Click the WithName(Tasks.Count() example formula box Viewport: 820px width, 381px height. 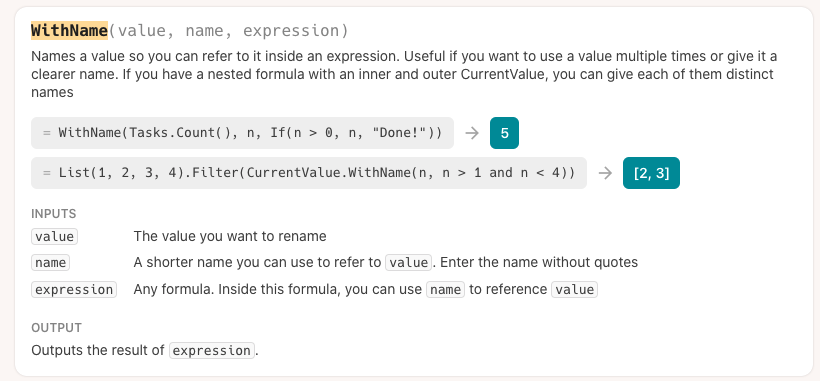242,133
